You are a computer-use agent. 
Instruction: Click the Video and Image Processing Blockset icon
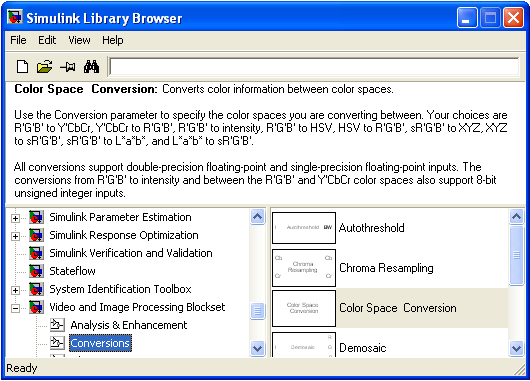[x=36, y=307]
